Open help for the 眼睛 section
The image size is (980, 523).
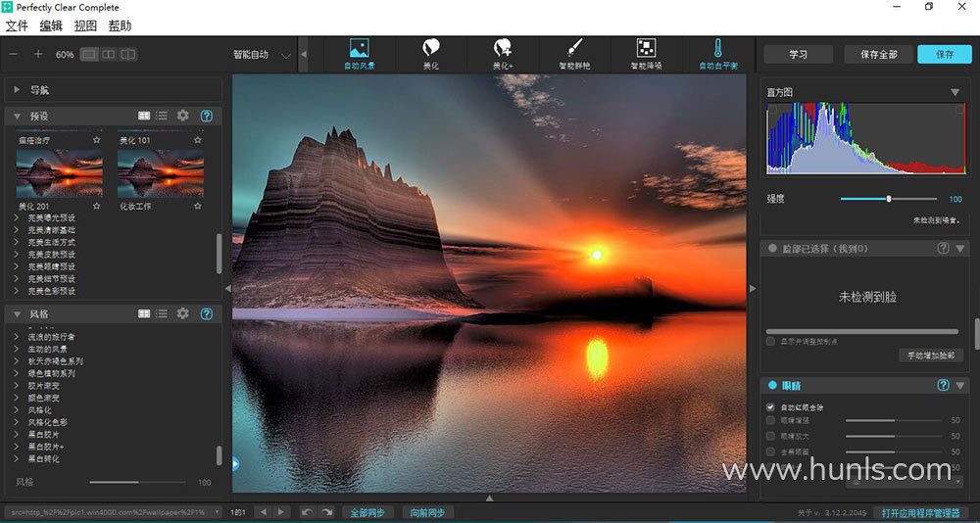point(943,386)
